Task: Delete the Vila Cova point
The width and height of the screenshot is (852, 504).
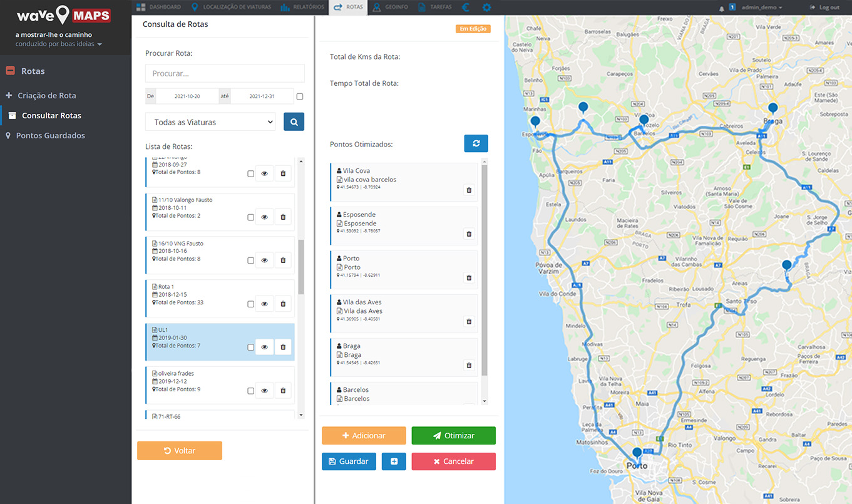Action: coord(469,190)
